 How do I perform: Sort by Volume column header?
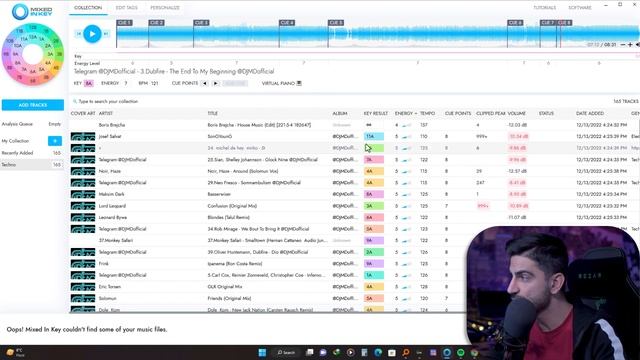(516, 113)
